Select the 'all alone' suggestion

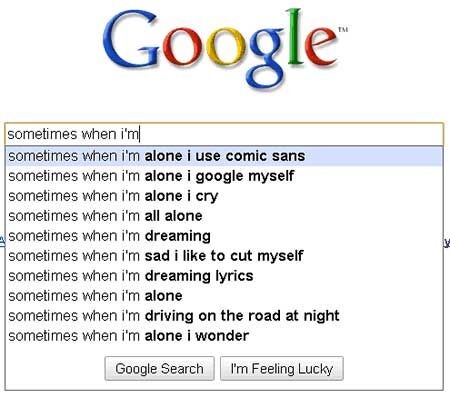224,216
